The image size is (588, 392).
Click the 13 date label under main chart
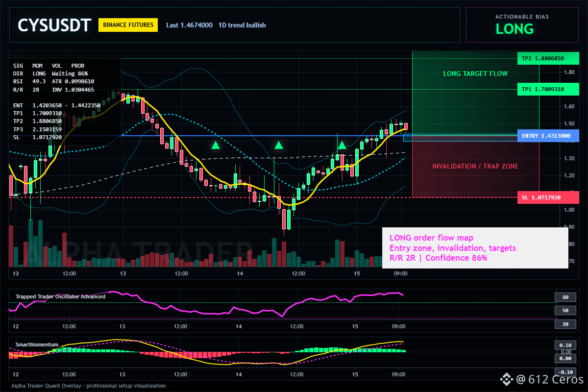[122, 273]
